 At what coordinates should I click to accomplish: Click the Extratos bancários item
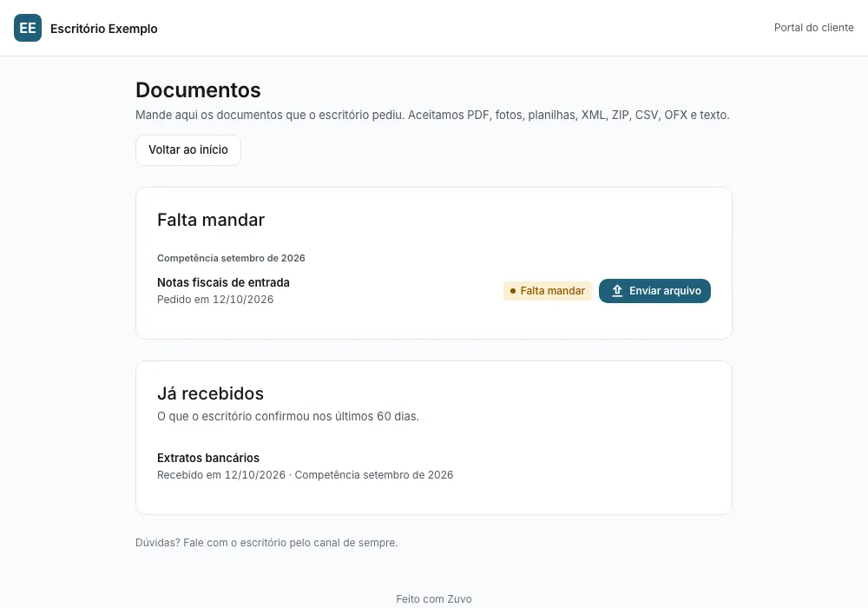tap(208, 458)
